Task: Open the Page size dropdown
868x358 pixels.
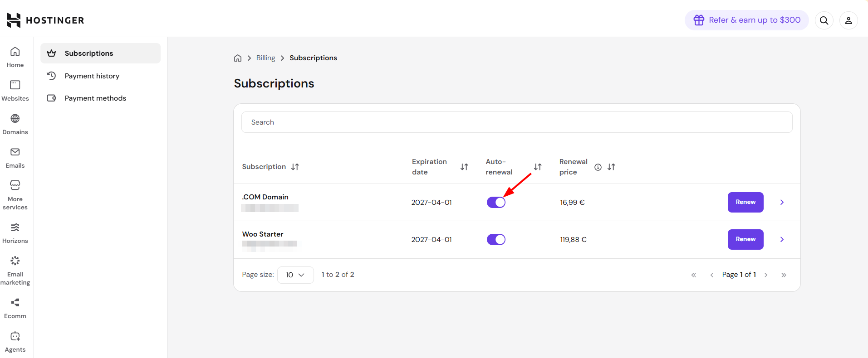Action: coord(295,275)
